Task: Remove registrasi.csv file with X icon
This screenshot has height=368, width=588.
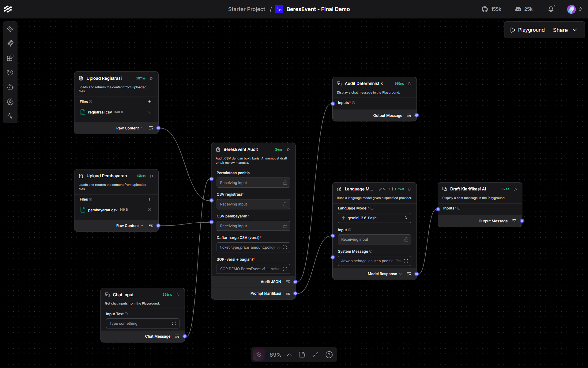Action: click(x=149, y=112)
